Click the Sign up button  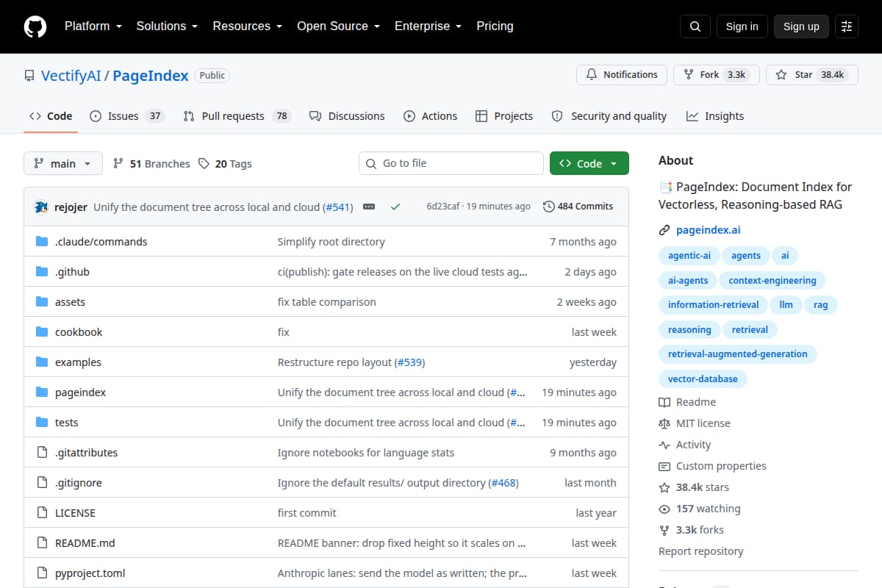click(801, 26)
